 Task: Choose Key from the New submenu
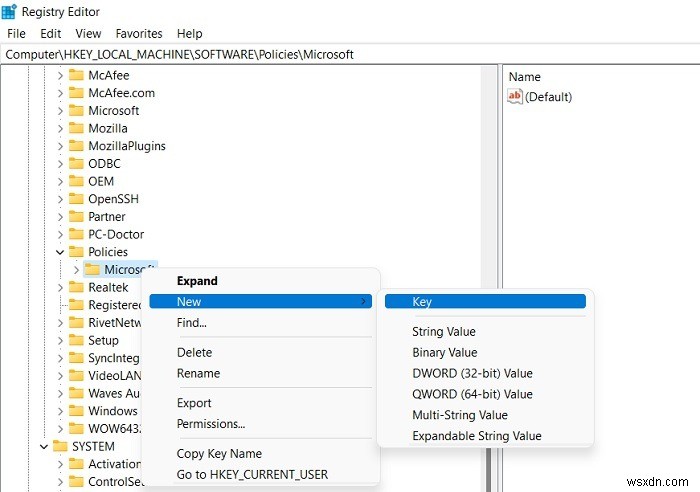coord(422,301)
